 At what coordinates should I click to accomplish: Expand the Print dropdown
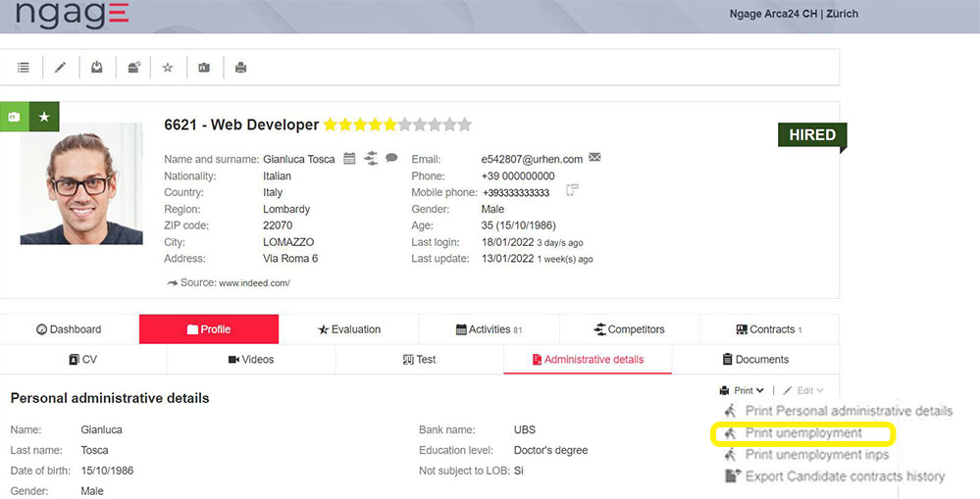click(743, 390)
